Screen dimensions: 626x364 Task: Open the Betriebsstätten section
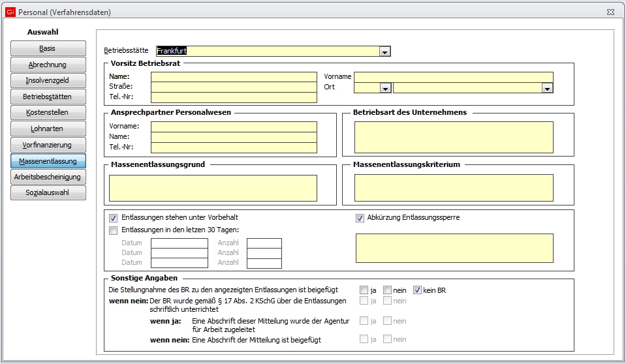point(48,97)
